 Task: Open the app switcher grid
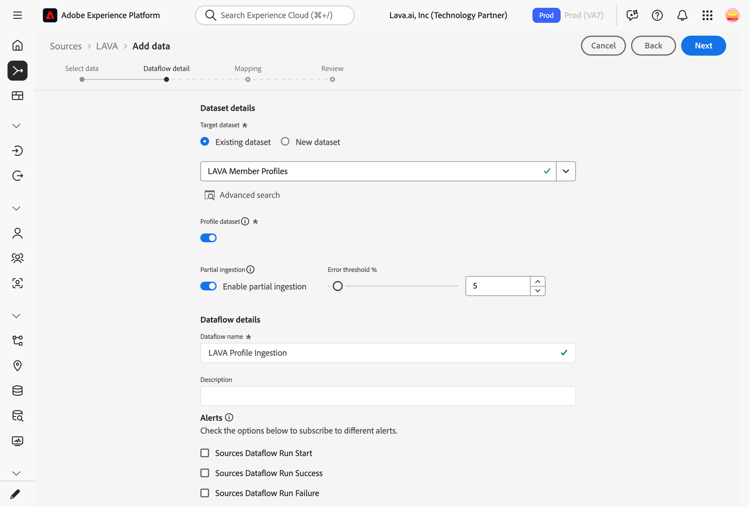coord(707,15)
